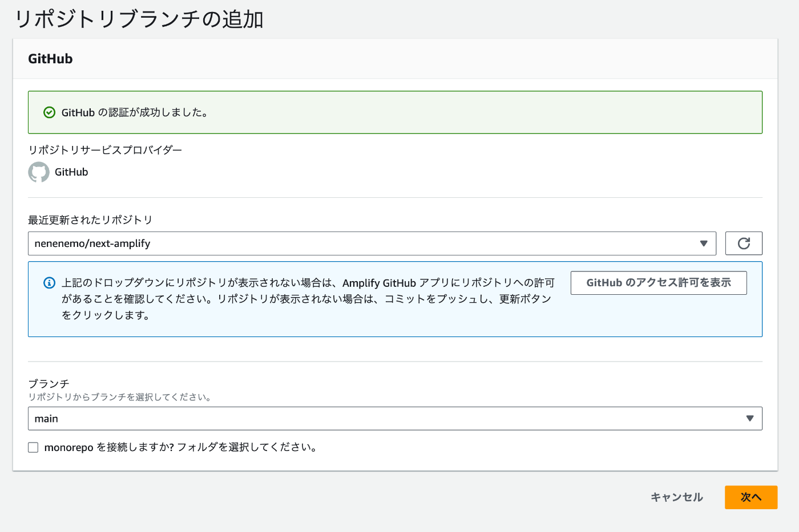This screenshot has height=532, width=799.
Task: Open the nenenemo/next-amplify repository dropdown
Action: tap(372, 243)
